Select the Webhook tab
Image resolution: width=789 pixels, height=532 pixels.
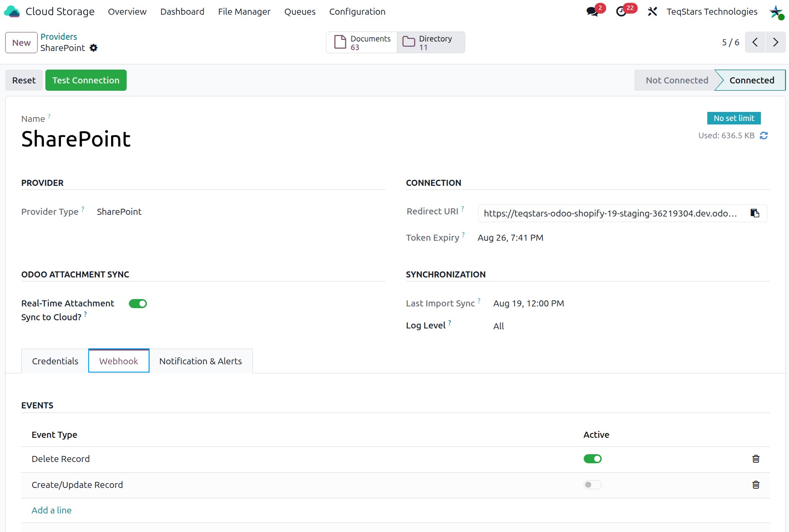pos(119,361)
